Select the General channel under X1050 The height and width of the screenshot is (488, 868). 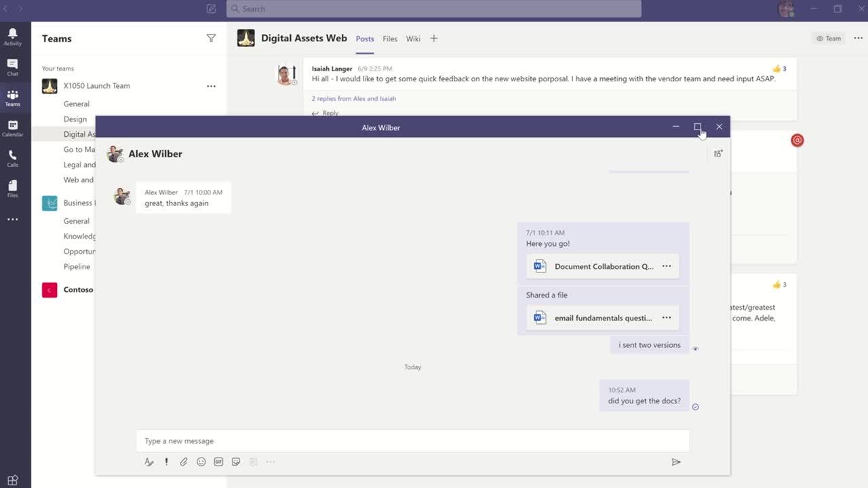click(77, 104)
